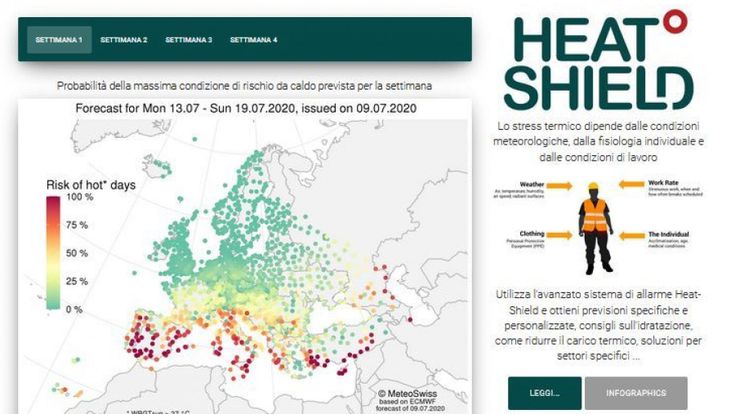Image resolution: width=735 pixels, height=414 pixels.
Task: Click the 0 % legend label
Action: [74, 309]
